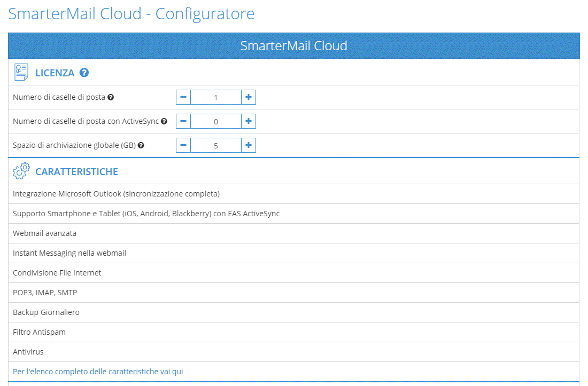This screenshot has height=386, width=588.
Task: Open help icon for caselle di posta con ActiveSync
Action: click(164, 121)
